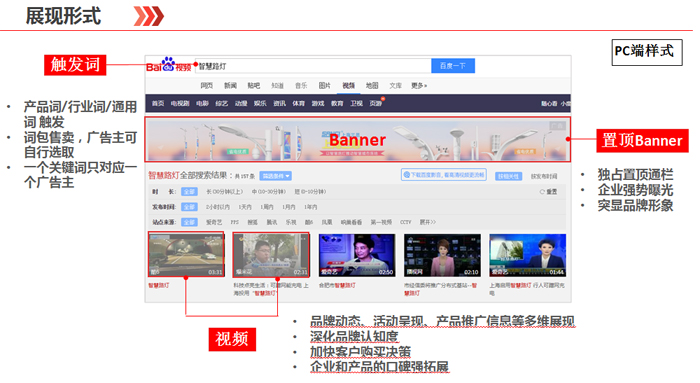
Task: Open the 电视剧 navigation item
Action: pyautogui.click(x=180, y=104)
